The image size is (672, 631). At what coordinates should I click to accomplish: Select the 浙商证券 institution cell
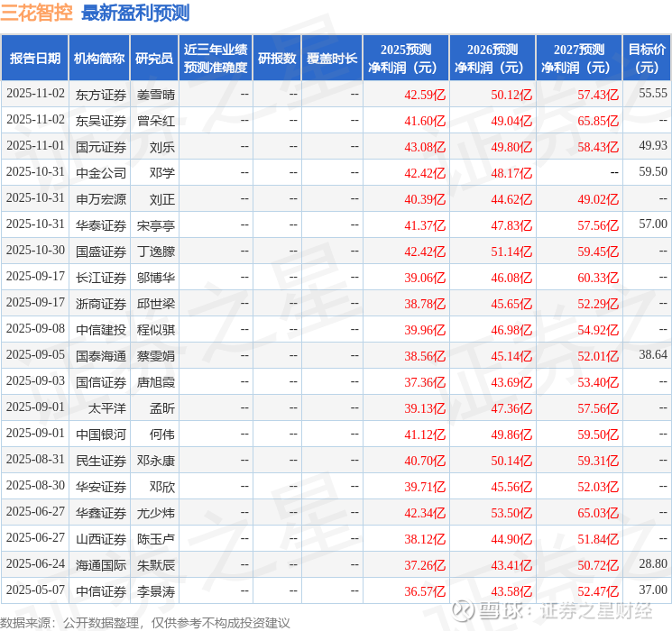[101, 304]
